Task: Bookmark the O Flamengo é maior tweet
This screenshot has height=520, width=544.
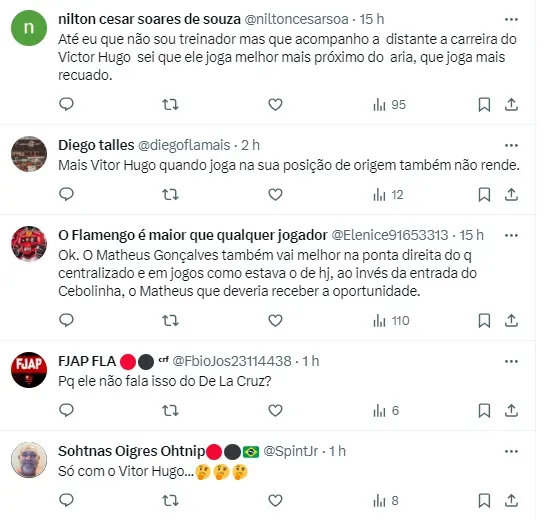Action: click(x=484, y=321)
